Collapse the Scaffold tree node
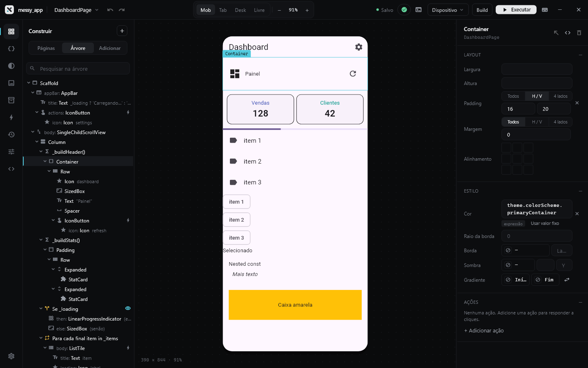 click(29, 83)
